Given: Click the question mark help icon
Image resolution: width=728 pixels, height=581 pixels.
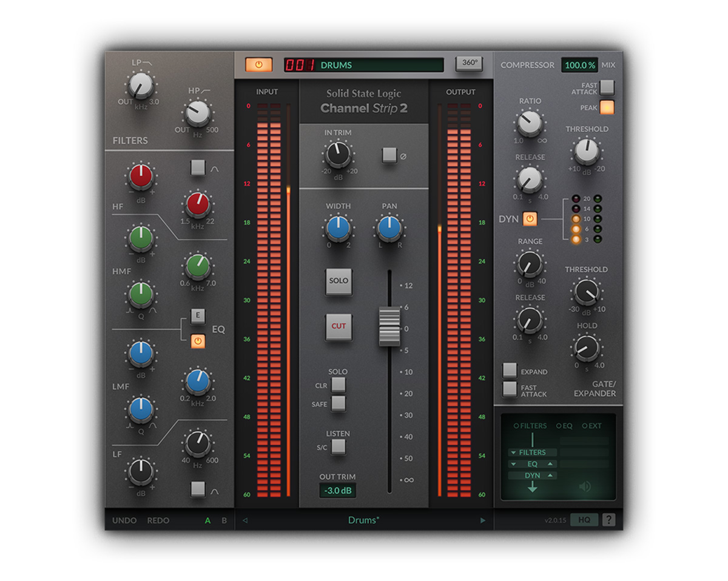Looking at the screenshot, I should pos(609,520).
